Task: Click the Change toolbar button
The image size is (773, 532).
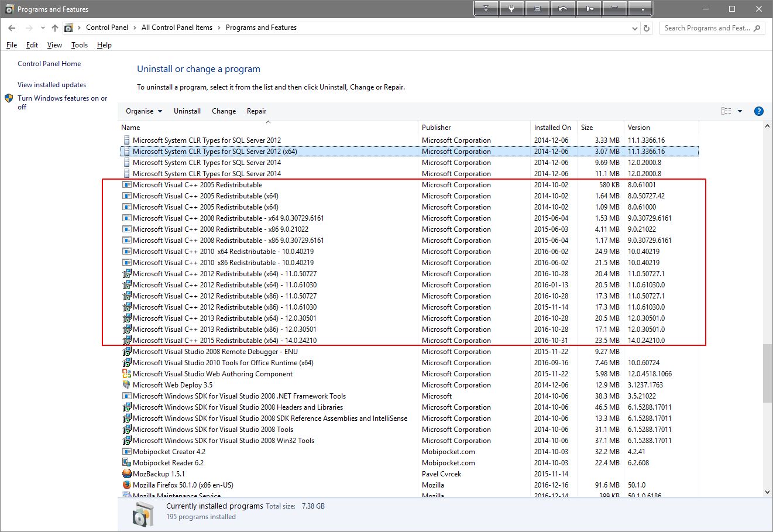Action: pos(224,111)
